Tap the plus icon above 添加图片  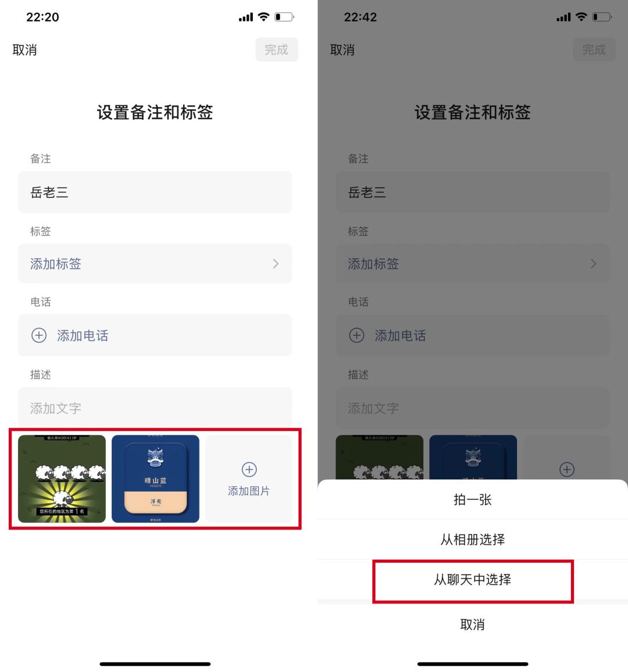[249, 470]
